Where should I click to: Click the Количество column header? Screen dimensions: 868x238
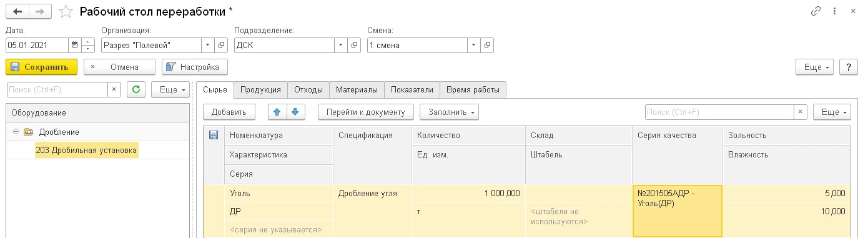click(x=468, y=136)
